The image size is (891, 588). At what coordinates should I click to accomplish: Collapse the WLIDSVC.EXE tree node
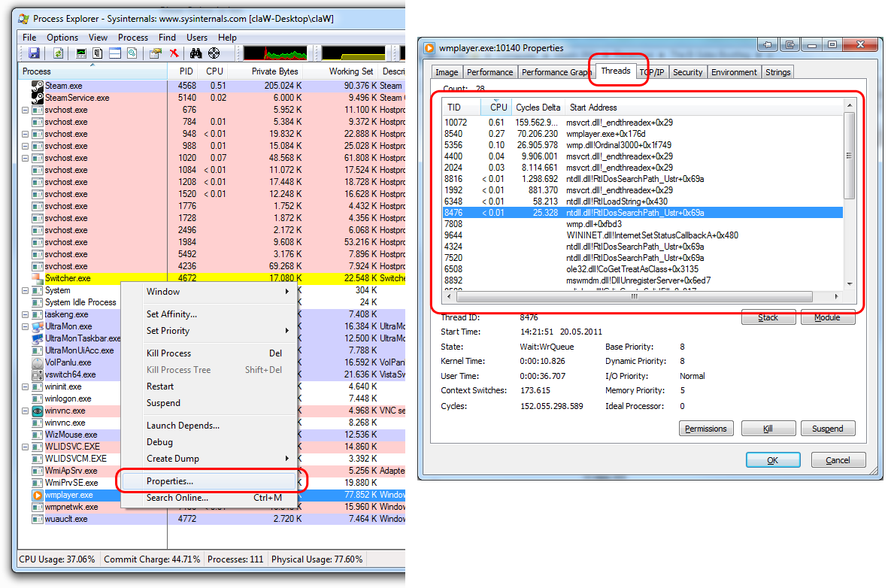(x=25, y=447)
